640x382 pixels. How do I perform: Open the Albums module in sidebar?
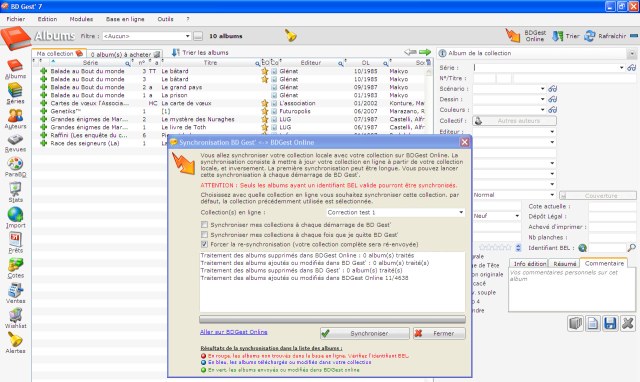click(15, 69)
